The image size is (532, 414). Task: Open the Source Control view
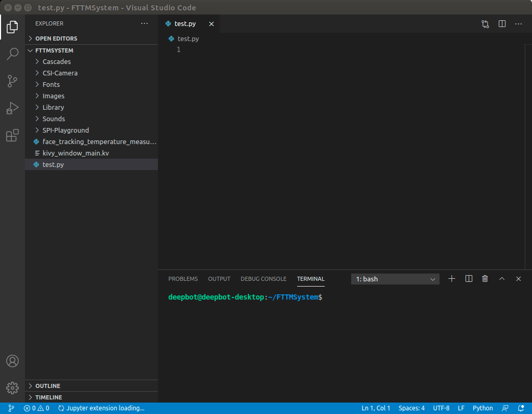tap(12, 81)
